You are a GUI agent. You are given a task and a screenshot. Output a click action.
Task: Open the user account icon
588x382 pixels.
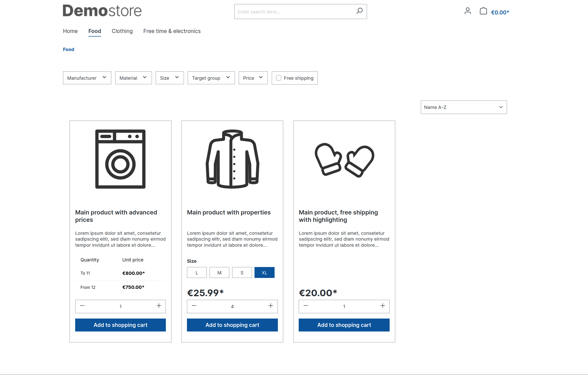pos(468,11)
